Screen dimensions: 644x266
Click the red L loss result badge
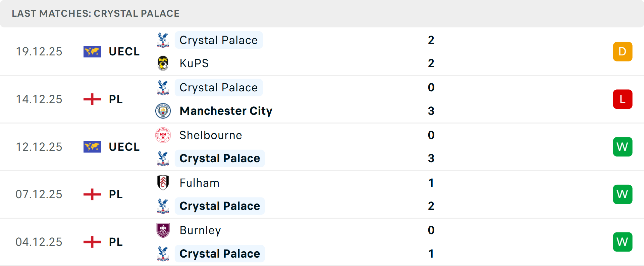click(623, 99)
